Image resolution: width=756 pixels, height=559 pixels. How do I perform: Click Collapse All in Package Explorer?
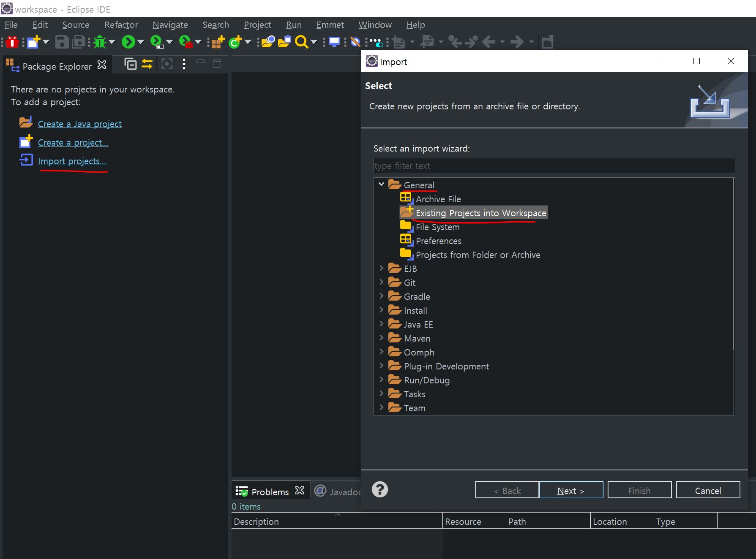point(131,64)
